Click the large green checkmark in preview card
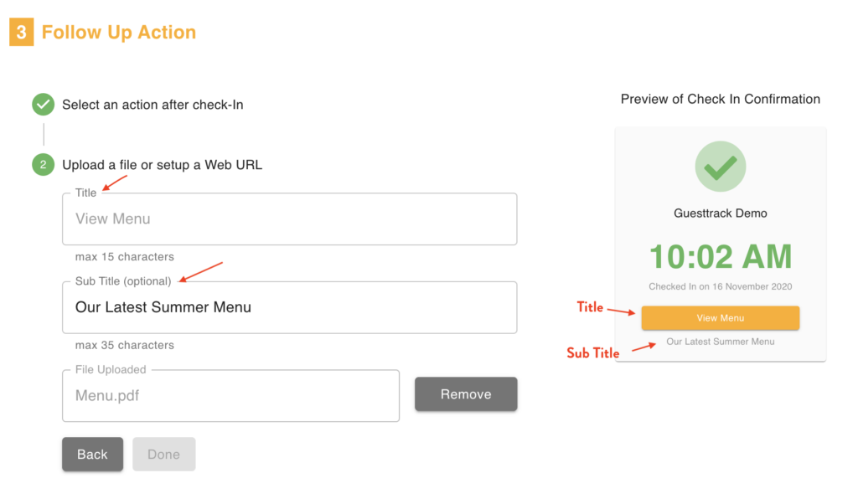The height and width of the screenshot is (504, 858). tap(720, 166)
